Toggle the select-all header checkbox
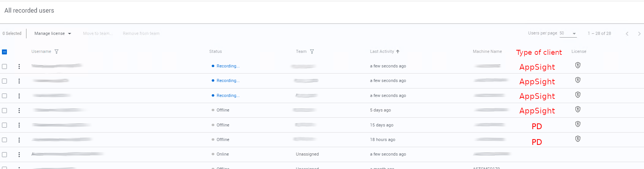The image size is (644, 169). coord(5,52)
